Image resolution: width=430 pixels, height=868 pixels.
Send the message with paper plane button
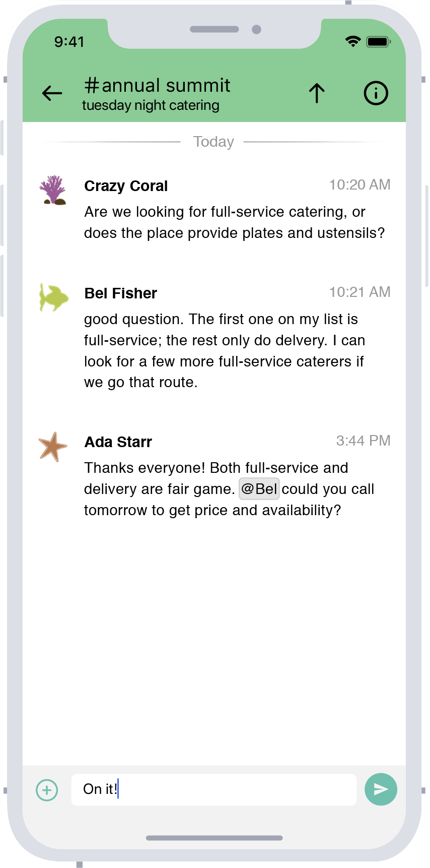tap(381, 789)
